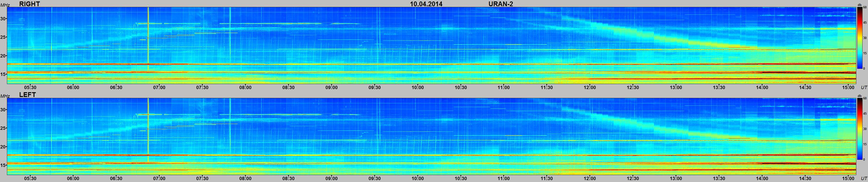868x182 pixels.
Task: Click the 10:30 time tick under LEFT panel
Action: pyautogui.click(x=461, y=178)
